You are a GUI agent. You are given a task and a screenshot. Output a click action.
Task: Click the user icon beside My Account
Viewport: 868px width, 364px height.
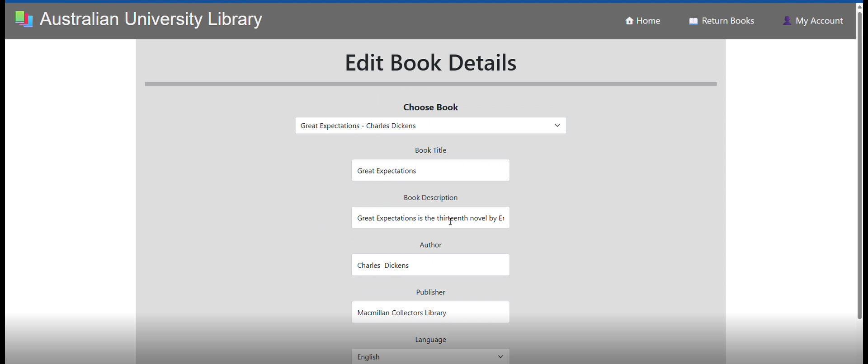point(787,21)
